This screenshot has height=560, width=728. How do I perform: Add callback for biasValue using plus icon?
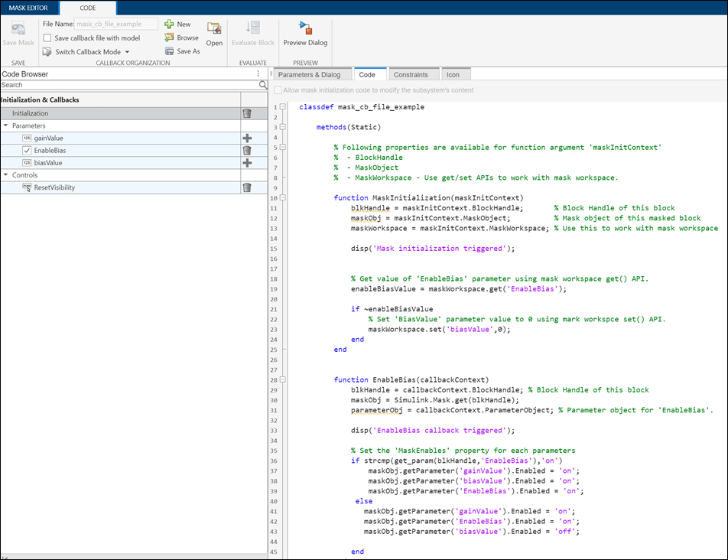[x=247, y=163]
